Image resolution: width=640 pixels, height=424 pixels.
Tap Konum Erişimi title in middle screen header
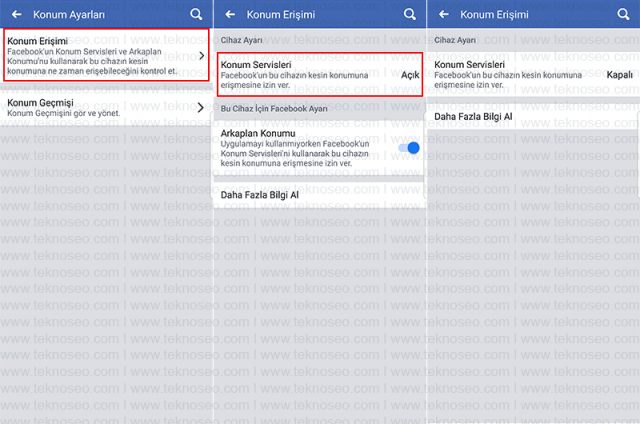click(280, 15)
